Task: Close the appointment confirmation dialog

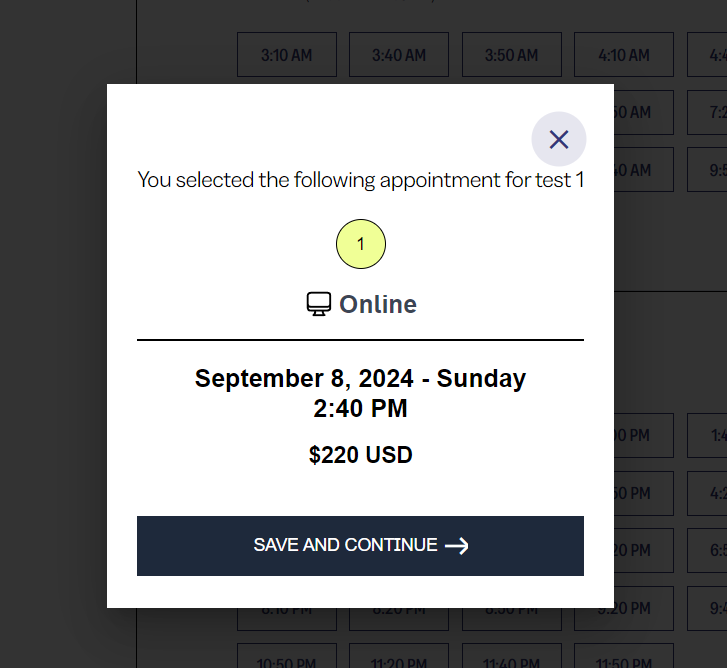Action: (x=558, y=139)
